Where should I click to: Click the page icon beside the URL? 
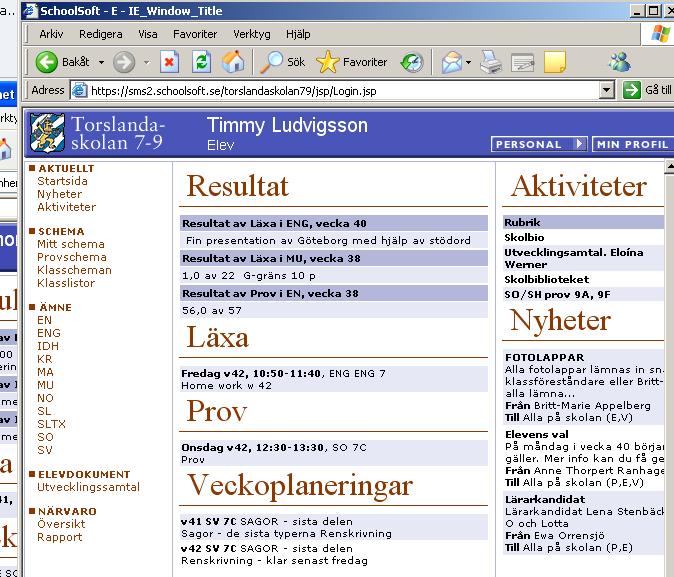[79, 90]
